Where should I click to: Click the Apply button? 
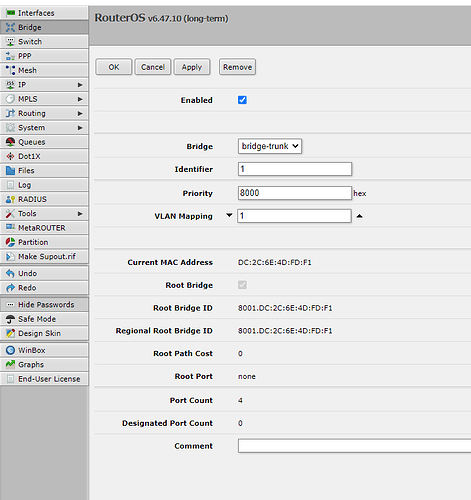click(192, 67)
